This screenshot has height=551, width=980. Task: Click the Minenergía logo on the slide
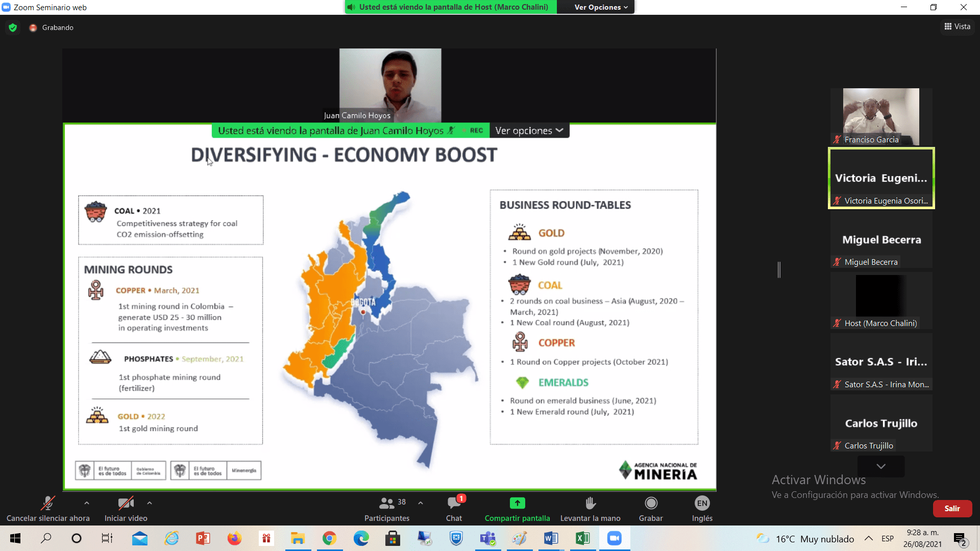click(244, 470)
